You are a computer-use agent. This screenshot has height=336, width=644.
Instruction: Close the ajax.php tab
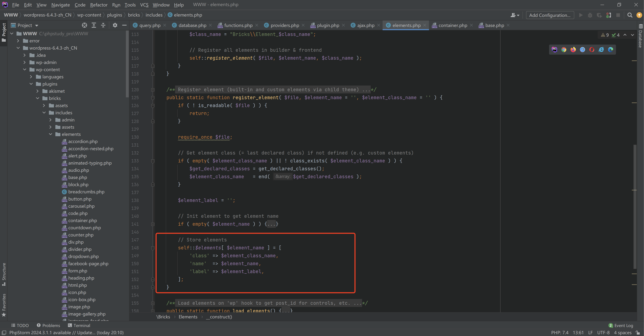pos(378,25)
